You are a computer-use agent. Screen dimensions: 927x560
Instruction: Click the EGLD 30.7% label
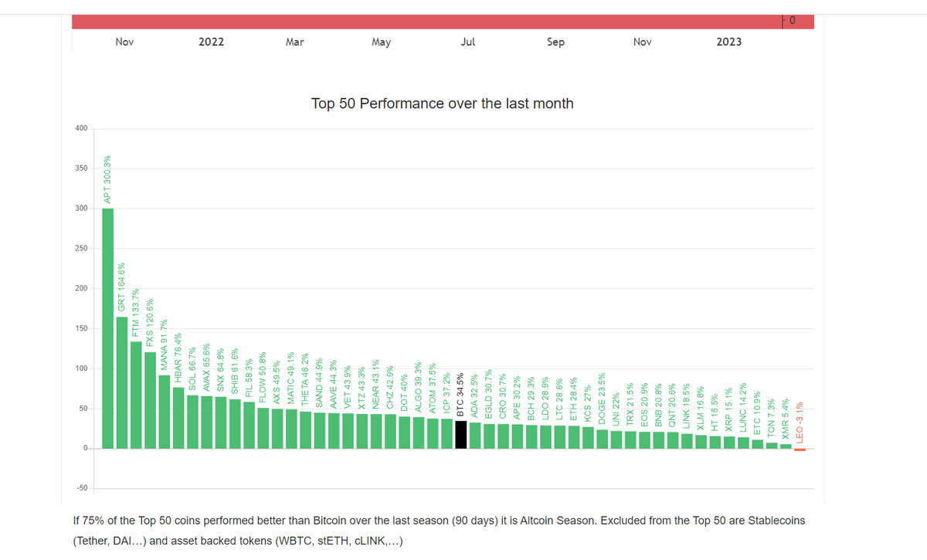coord(489,395)
